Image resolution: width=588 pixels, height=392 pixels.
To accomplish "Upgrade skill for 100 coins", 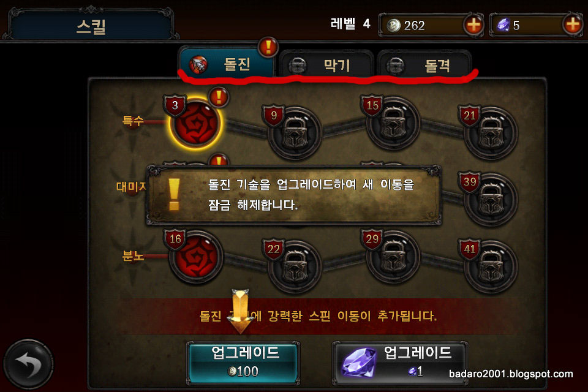I will 243,363.
